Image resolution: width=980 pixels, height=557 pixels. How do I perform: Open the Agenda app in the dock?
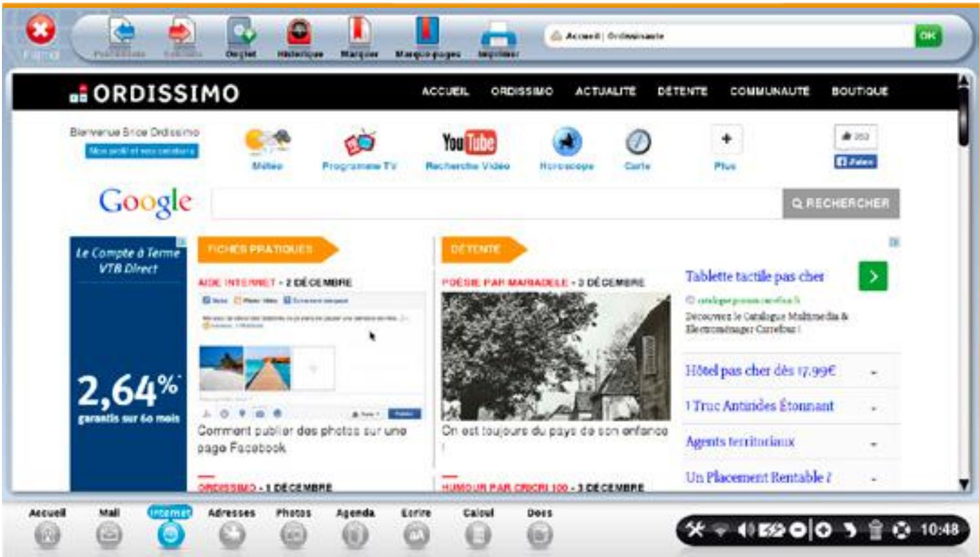[x=355, y=528]
